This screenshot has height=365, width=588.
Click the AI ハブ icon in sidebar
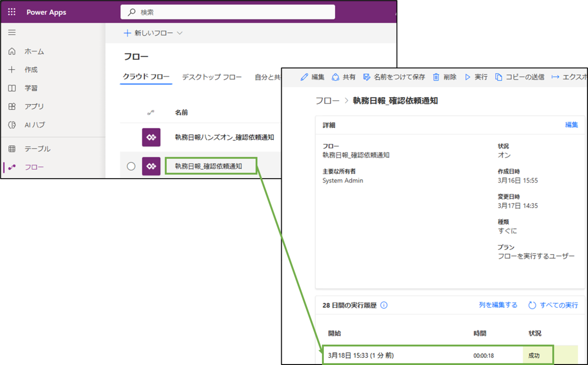tap(12, 125)
